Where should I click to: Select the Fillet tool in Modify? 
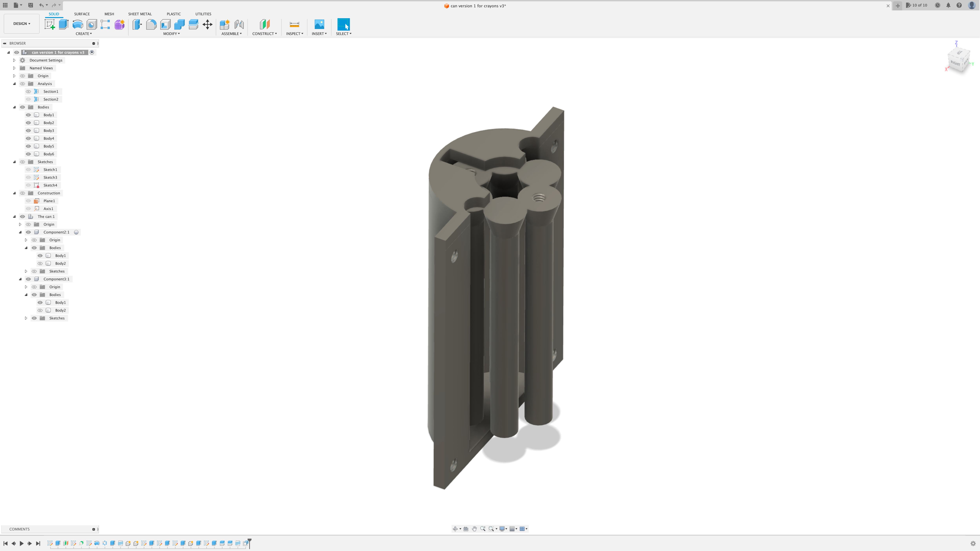[x=151, y=24]
